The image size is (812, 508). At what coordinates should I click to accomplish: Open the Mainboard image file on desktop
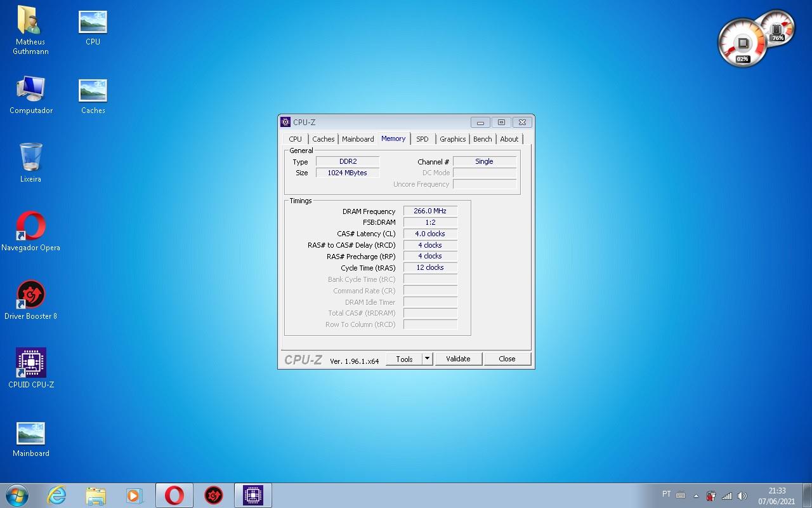pyautogui.click(x=30, y=439)
